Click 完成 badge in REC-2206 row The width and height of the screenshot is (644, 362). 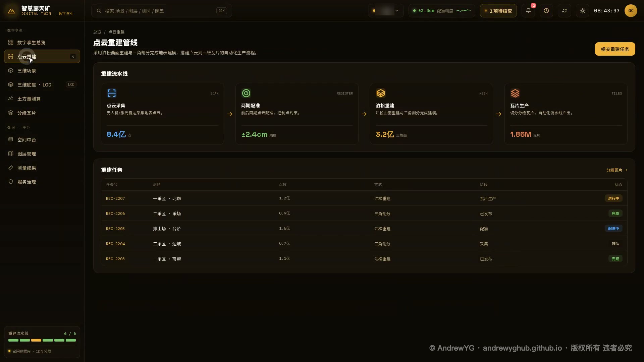tap(615, 214)
